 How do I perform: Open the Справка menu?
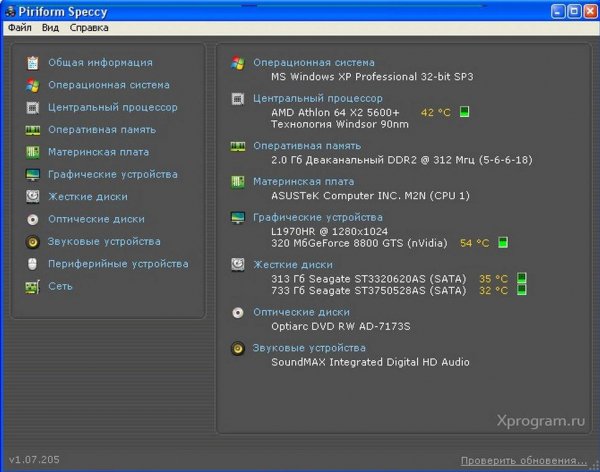click(89, 28)
